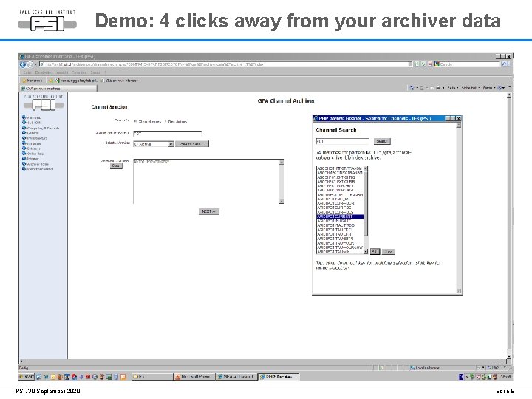Open the Seite dropdown in command bar
Image resolution: width=532 pixels, height=399 pixels.
[x=453, y=88]
